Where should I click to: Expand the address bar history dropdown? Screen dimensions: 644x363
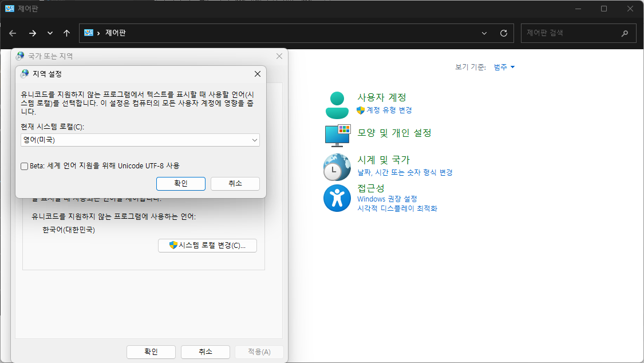tap(484, 33)
